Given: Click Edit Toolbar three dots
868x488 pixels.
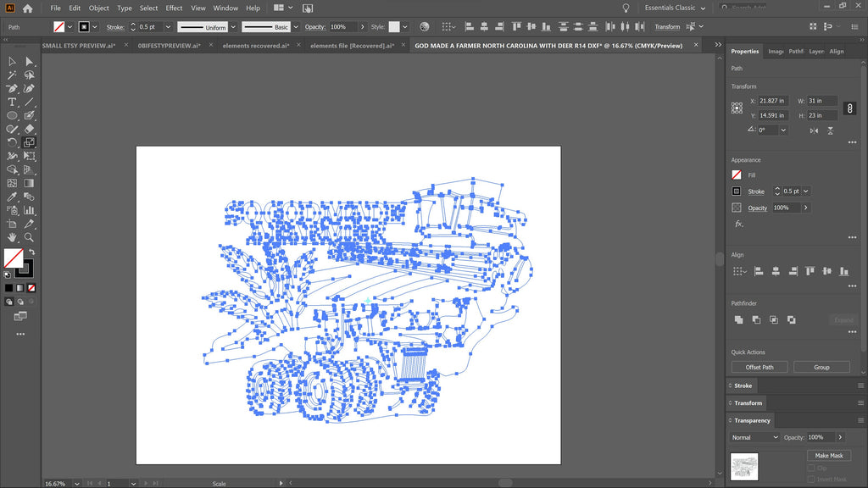Looking at the screenshot, I should click(20, 334).
